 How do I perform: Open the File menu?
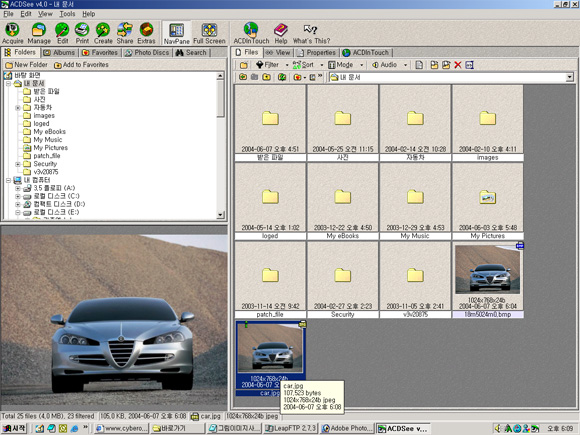click(x=8, y=14)
